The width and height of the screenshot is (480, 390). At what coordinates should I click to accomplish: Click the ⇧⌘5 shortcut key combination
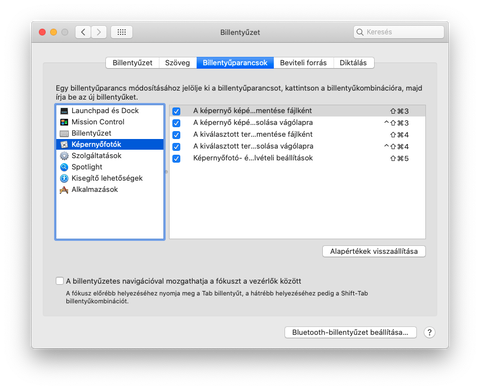pos(399,159)
